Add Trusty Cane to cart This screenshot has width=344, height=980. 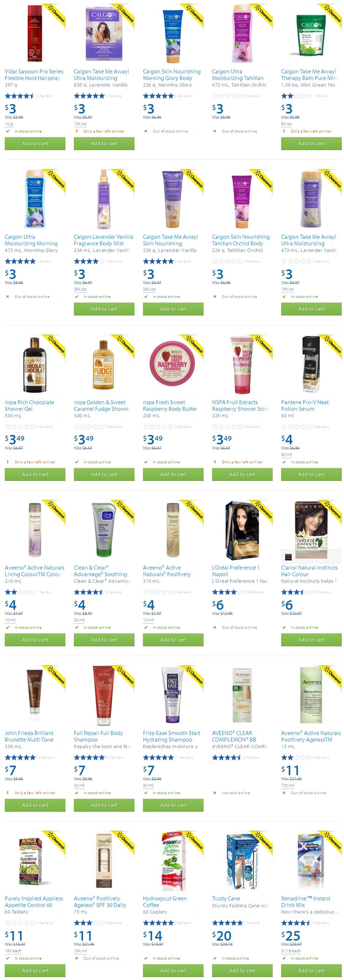(242, 971)
